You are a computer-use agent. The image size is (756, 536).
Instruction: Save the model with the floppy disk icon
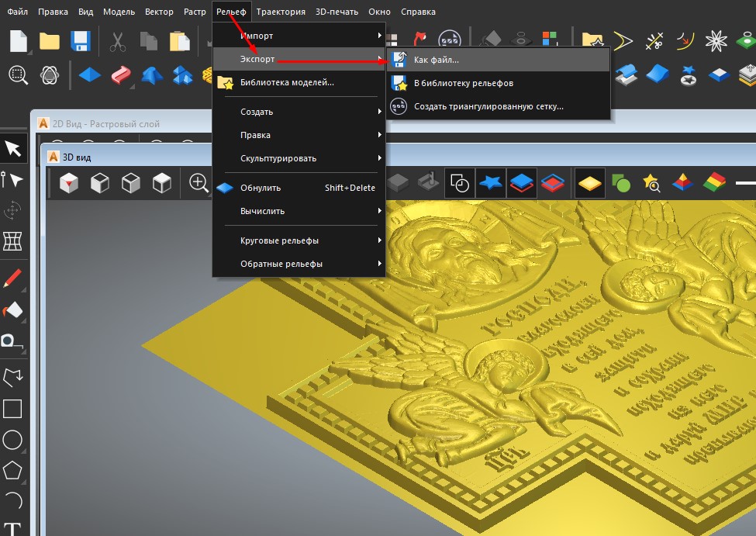(x=81, y=41)
